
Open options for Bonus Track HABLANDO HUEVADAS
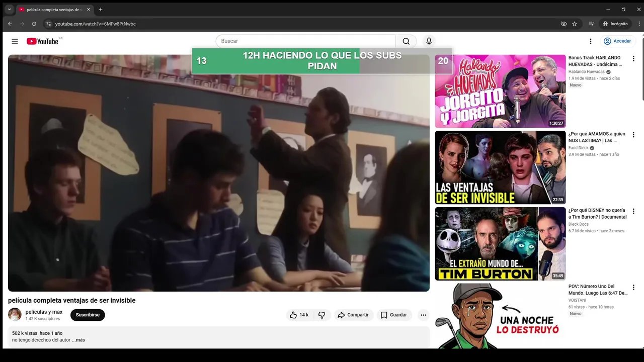click(x=633, y=59)
